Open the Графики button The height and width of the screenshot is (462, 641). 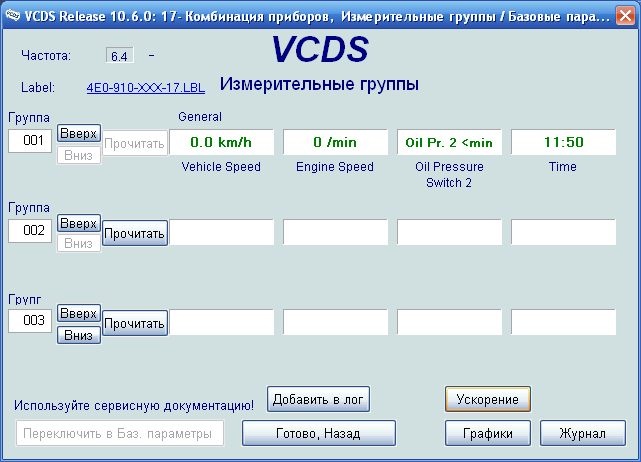(x=488, y=433)
